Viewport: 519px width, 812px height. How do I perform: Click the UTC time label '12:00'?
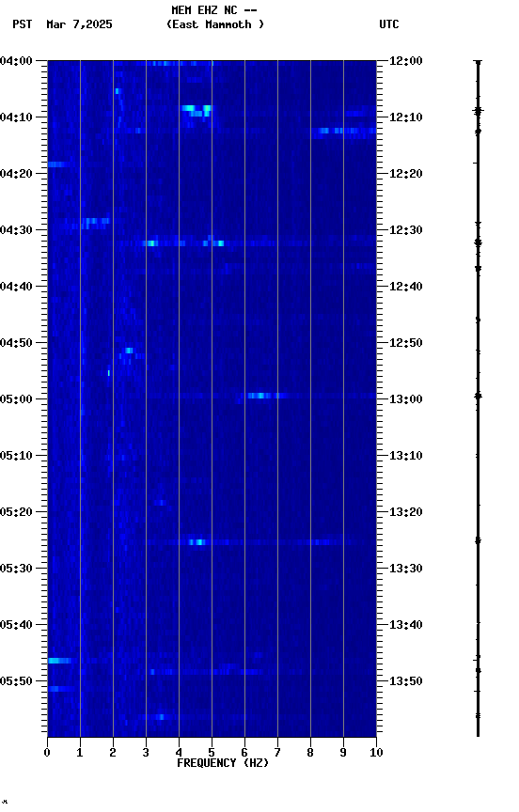tap(406, 61)
